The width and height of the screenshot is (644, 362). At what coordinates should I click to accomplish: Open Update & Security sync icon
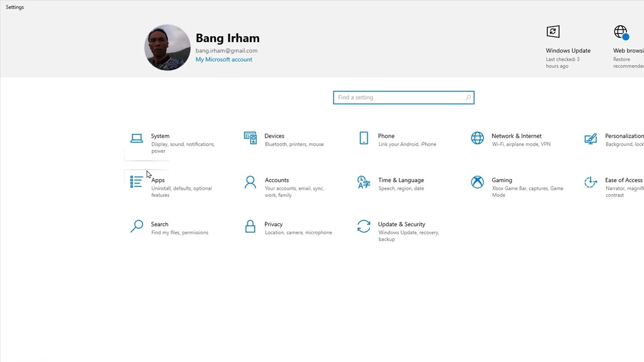pos(364,226)
